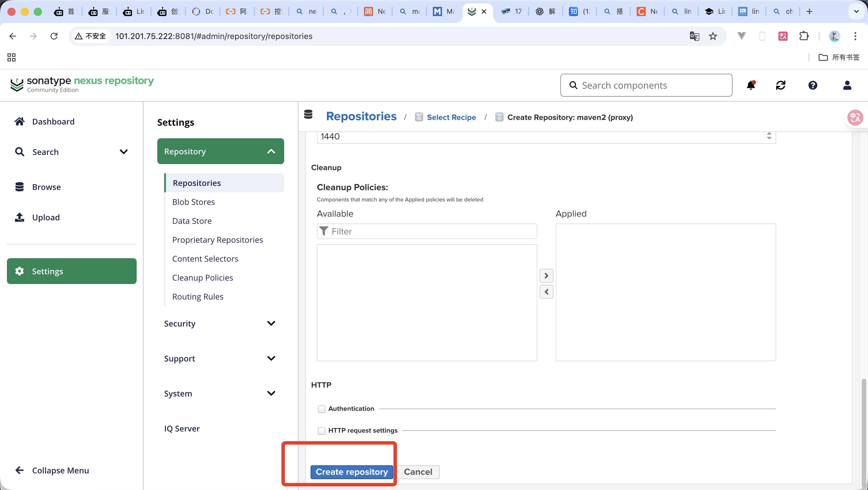Click the left arrow to remove policy
868x490 pixels.
[x=546, y=292]
